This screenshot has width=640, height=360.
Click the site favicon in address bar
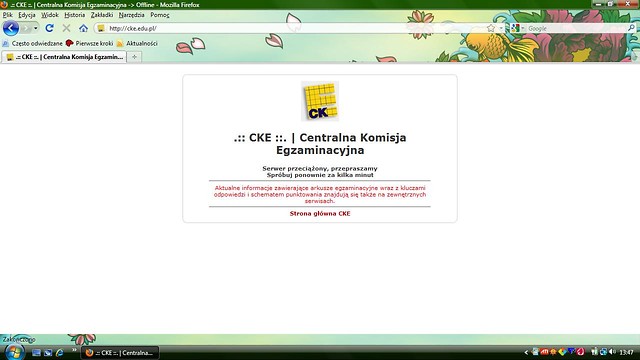click(x=101, y=28)
